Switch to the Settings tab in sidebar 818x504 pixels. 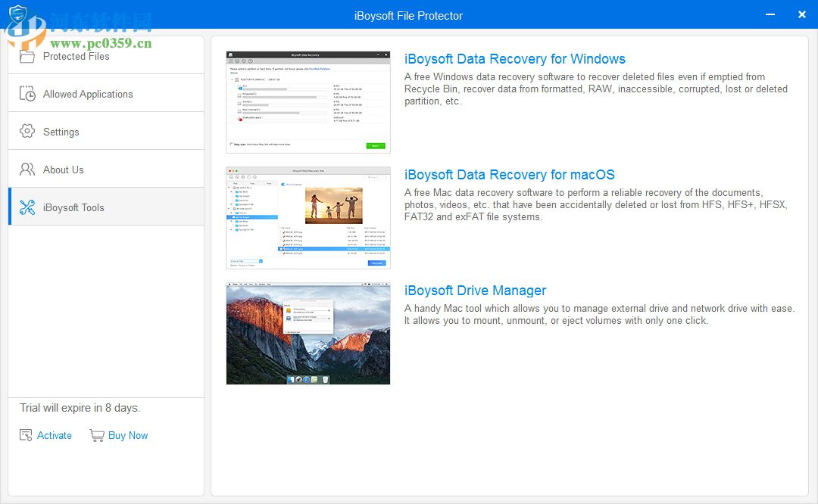[59, 132]
